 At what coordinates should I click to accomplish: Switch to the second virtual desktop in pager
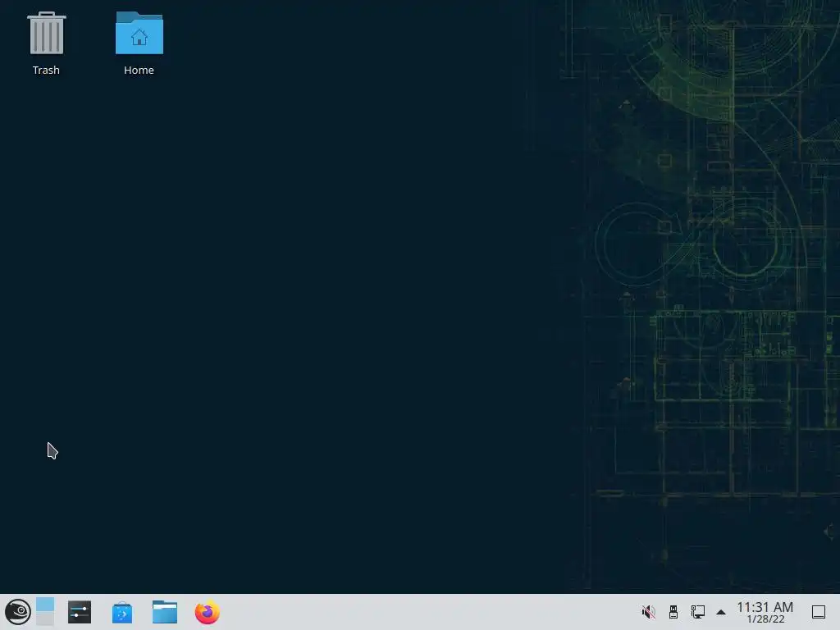click(x=45, y=619)
